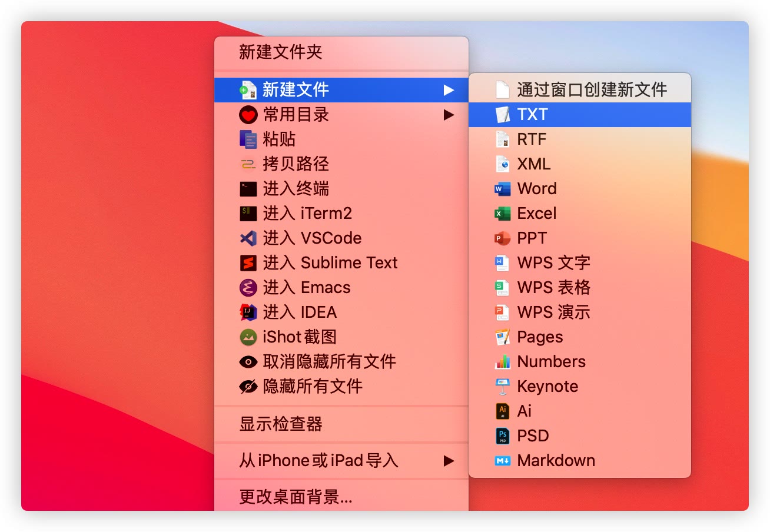Click the blue VSCode logo icon
The width and height of the screenshot is (770, 532).
tap(248, 238)
